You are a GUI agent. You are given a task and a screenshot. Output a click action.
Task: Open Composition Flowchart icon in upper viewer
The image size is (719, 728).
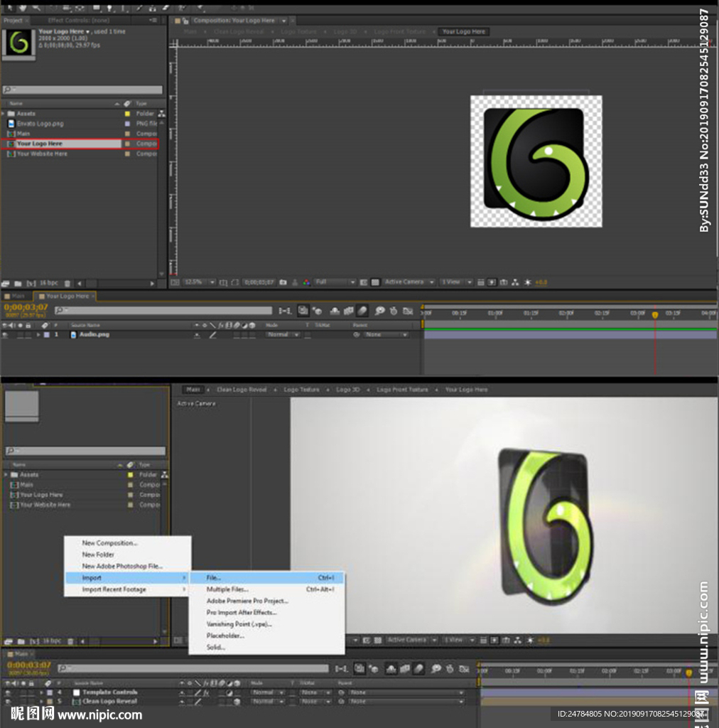coord(515,282)
